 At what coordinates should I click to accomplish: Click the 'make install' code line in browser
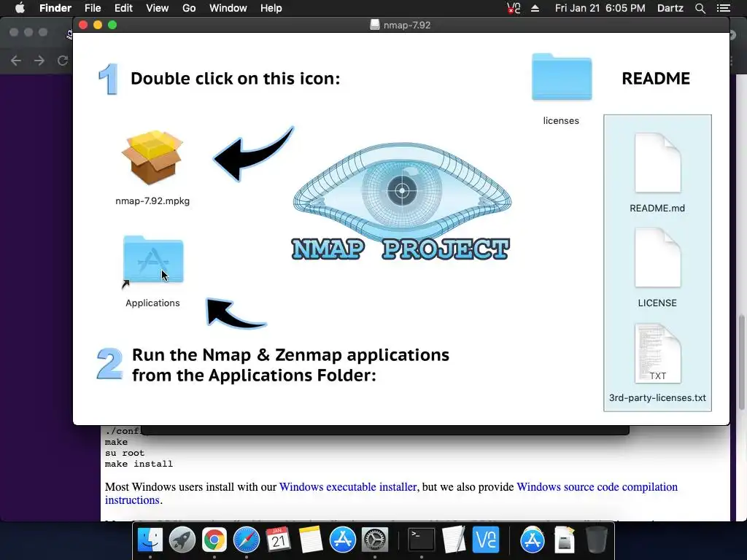(139, 464)
